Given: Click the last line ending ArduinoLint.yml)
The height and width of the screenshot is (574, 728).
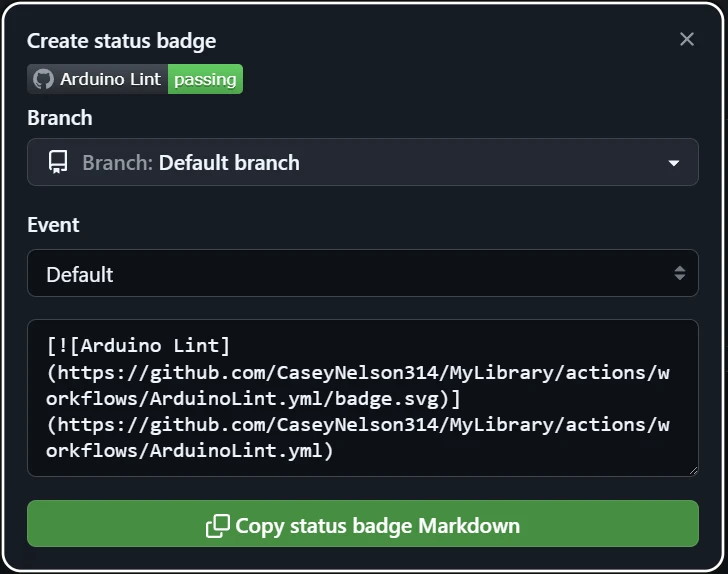Looking at the screenshot, I should tap(189, 451).
